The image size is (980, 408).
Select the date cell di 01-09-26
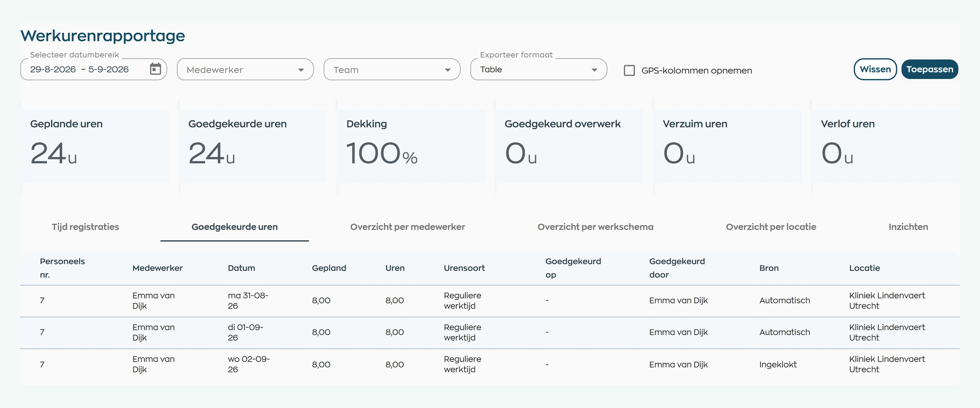click(246, 332)
